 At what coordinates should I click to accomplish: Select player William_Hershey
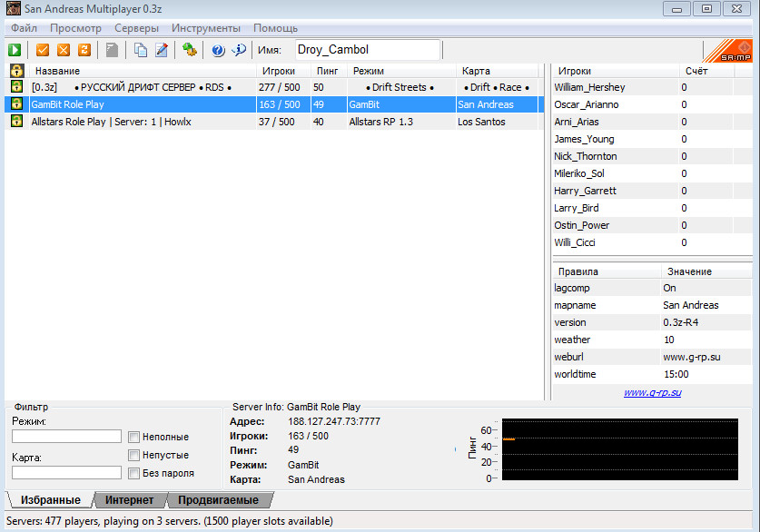652,87
